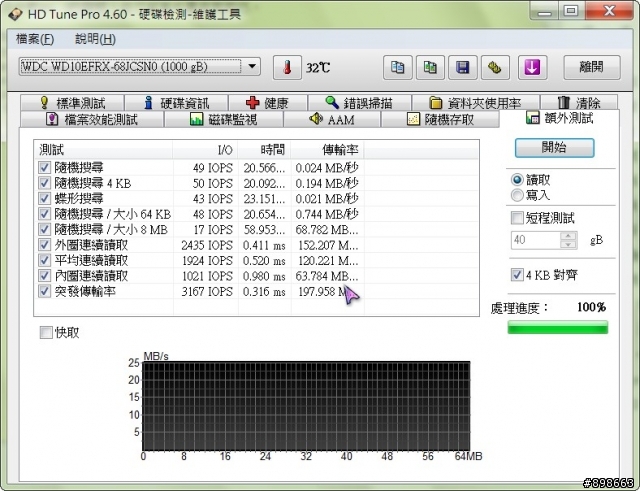Click the short stroke gB value field
The width and height of the screenshot is (640, 491).
[x=535, y=240]
